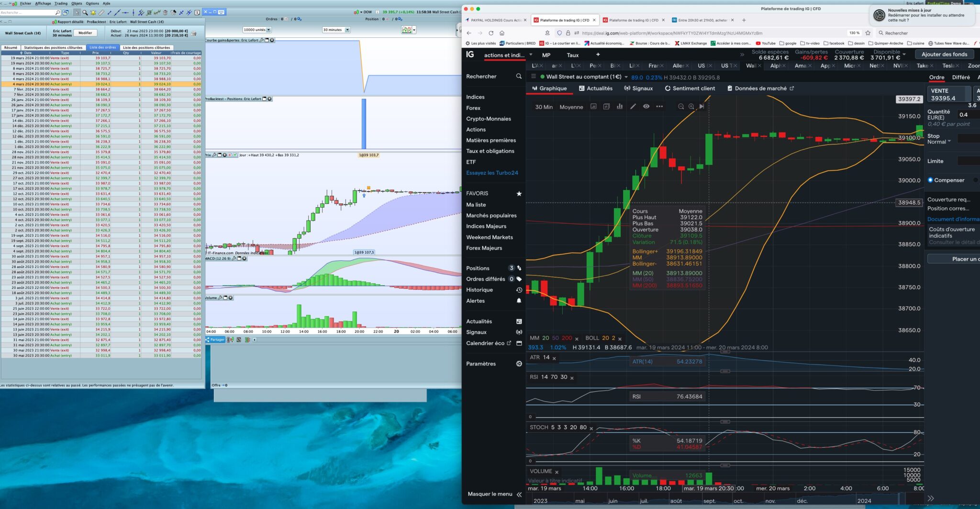Zoom in on the IG chart
This screenshot has height=509, width=980.
pos(691,107)
